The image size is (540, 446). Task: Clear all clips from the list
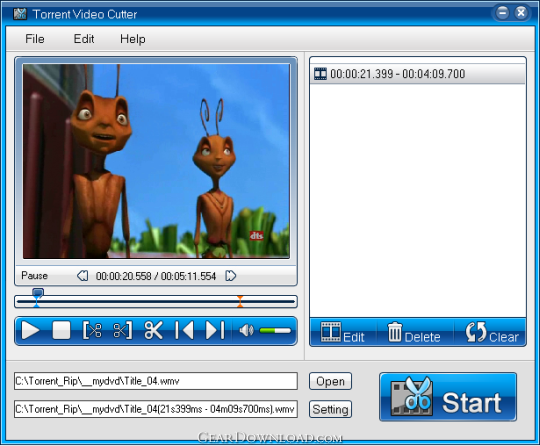[x=492, y=333]
